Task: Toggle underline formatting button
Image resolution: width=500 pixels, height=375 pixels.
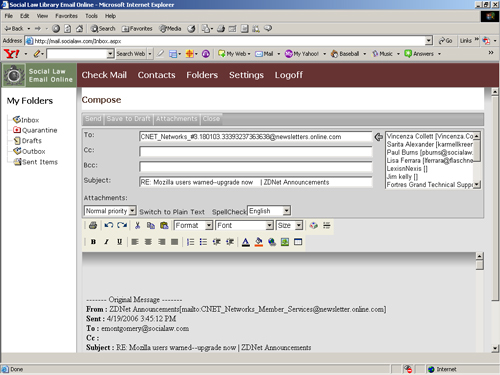Action: tap(119, 242)
